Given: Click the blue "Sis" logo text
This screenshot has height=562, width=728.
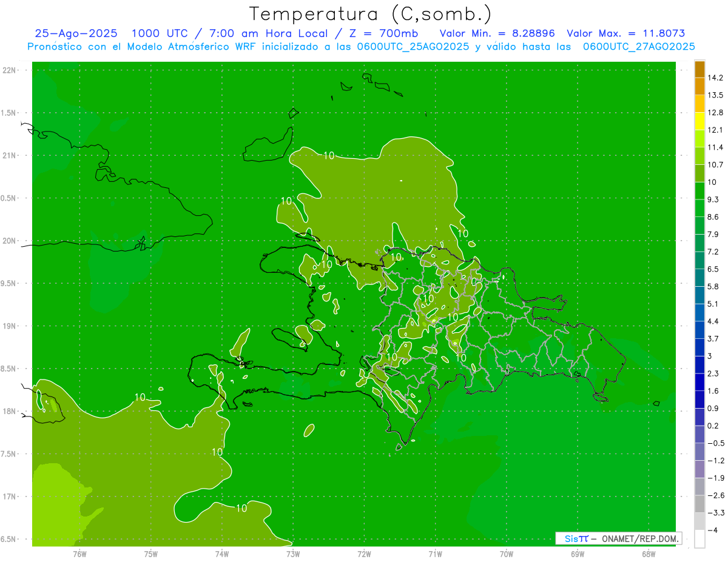Looking at the screenshot, I should pyautogui.click(x=571, y=538).
